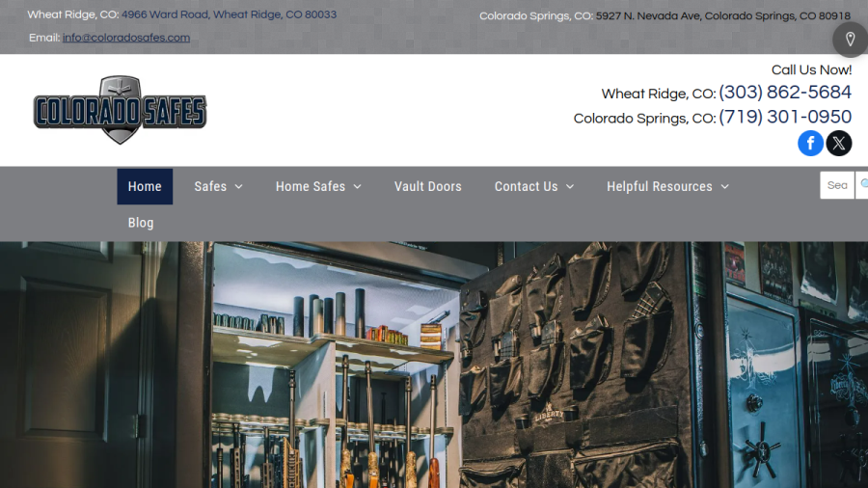Screen dimensions: 868x488
Task: Click the gun safe hero image
Action: pos(434,365)
